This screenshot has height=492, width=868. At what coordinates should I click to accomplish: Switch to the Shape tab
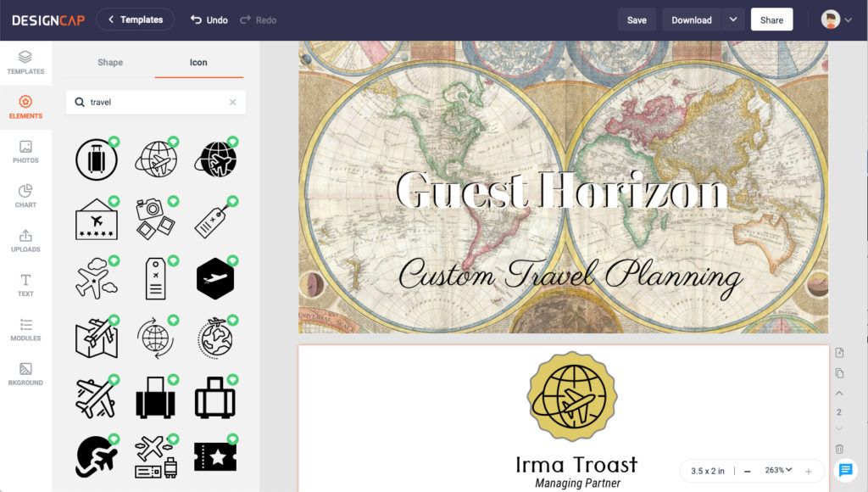pos(110,63)
